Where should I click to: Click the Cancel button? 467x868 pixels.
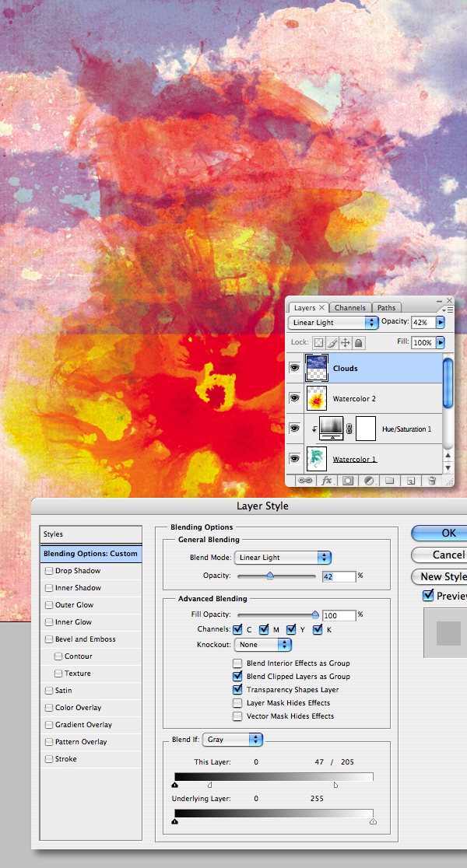(x=441, y=555)
